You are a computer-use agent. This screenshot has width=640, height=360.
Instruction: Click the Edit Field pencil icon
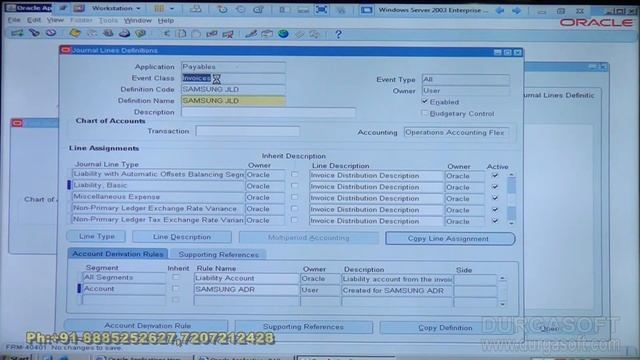(x=251, y=34)
